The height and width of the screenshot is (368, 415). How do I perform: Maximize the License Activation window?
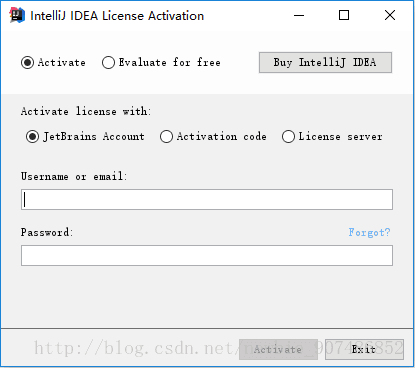coord(344,15)
